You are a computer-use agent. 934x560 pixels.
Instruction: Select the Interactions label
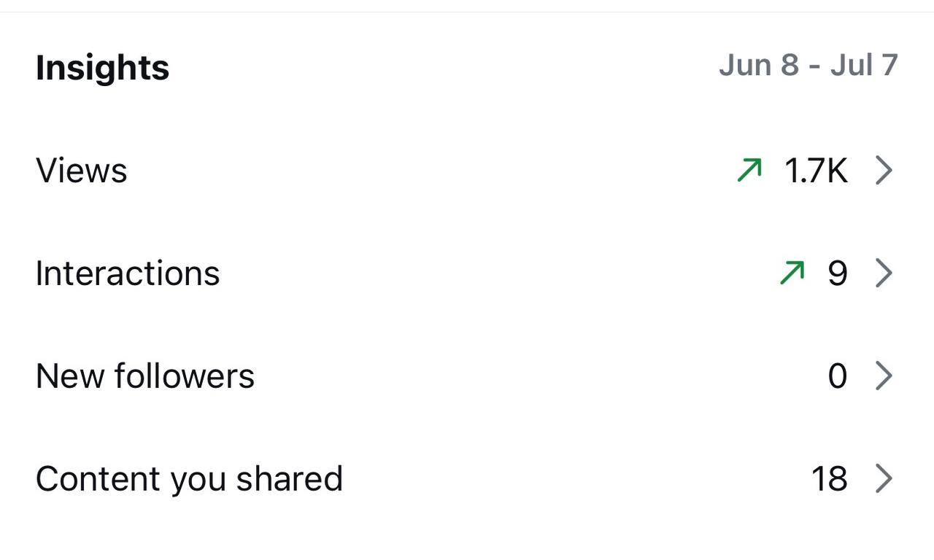coord(128,273)
